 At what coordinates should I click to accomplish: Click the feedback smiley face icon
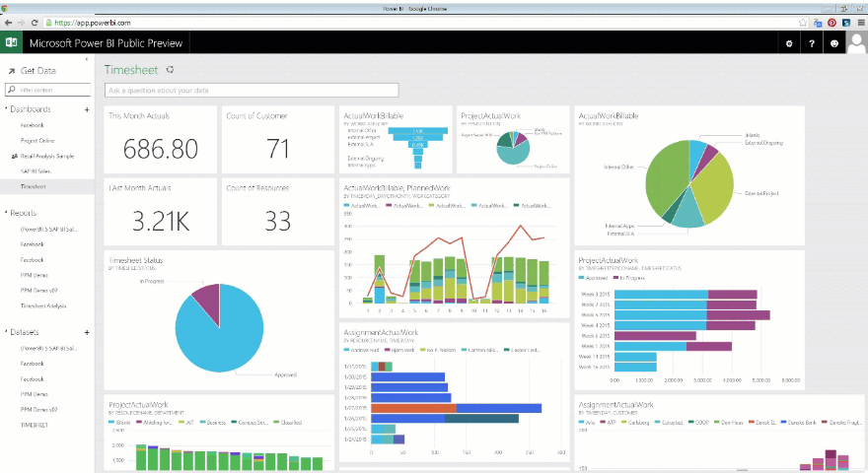pos(834,43)
